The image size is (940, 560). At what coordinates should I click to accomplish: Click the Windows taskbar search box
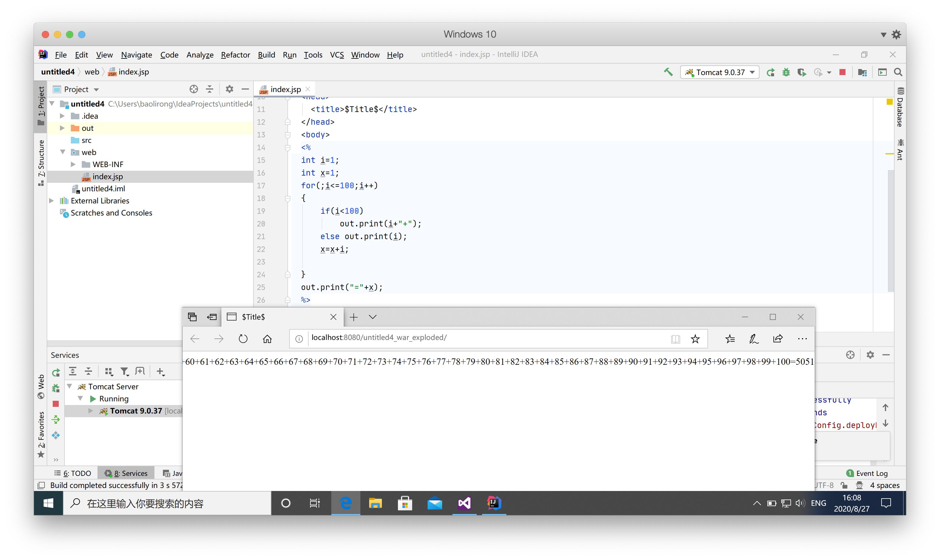pyautogui.click(x=167, y=503)
